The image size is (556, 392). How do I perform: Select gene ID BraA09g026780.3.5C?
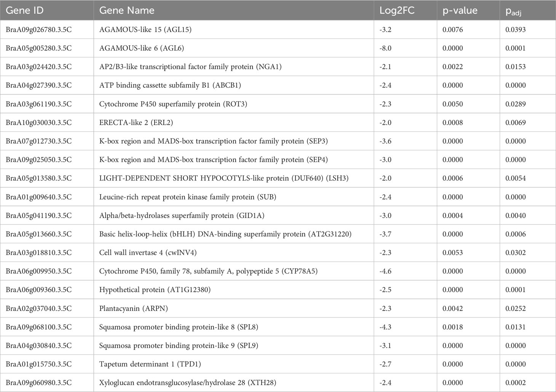38,30
